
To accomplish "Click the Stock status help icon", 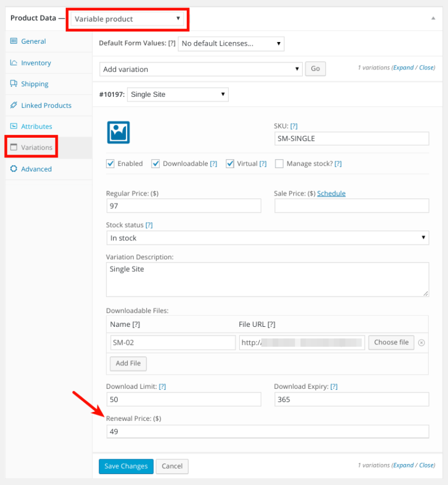I will tap(149, 225).
